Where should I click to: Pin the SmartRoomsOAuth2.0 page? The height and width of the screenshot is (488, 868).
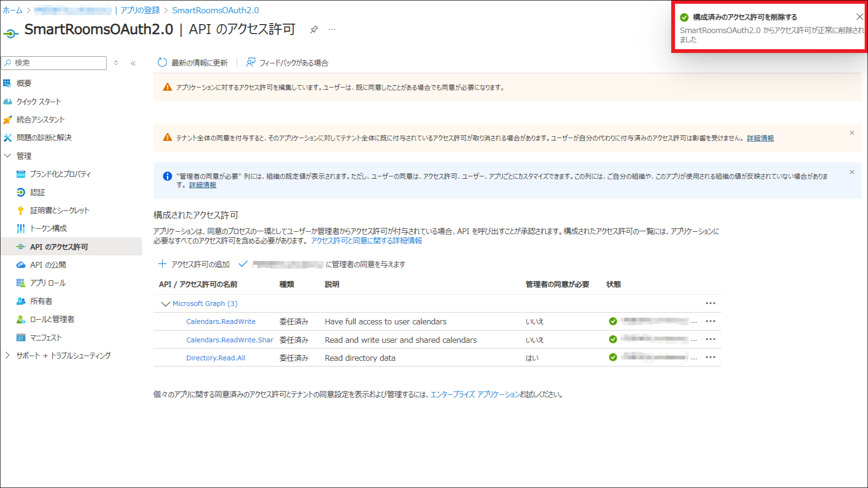pyautogui.click(x=314, y=30)
